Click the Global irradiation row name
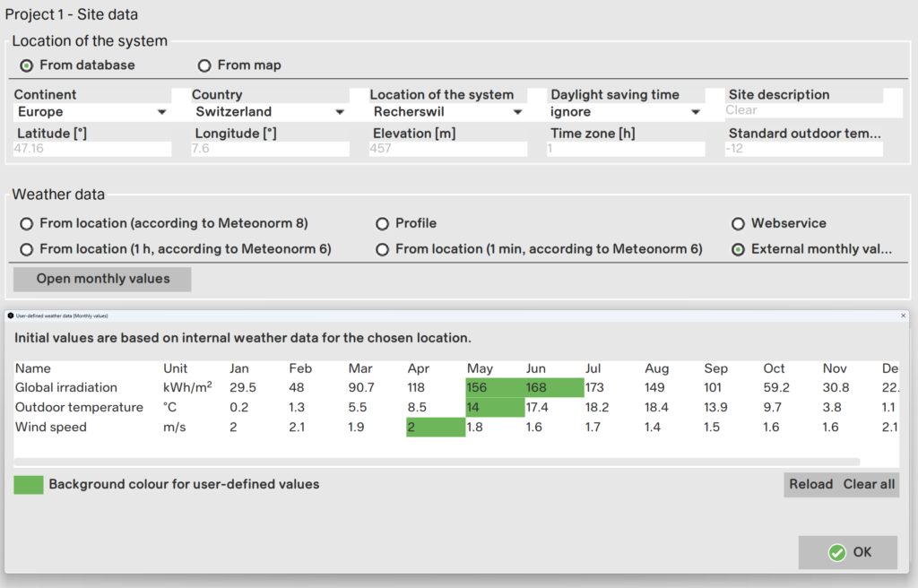 (66, 388)
